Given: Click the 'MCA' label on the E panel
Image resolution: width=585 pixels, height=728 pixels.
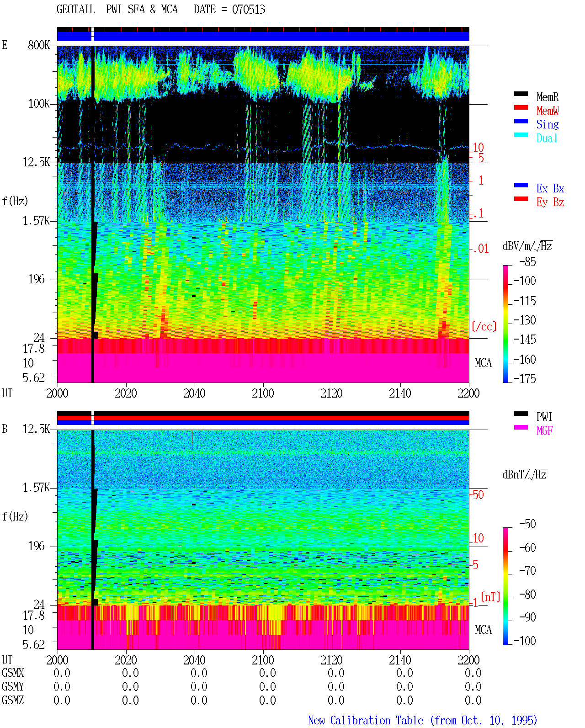Looking at the screenshot, I should [483, 363].
